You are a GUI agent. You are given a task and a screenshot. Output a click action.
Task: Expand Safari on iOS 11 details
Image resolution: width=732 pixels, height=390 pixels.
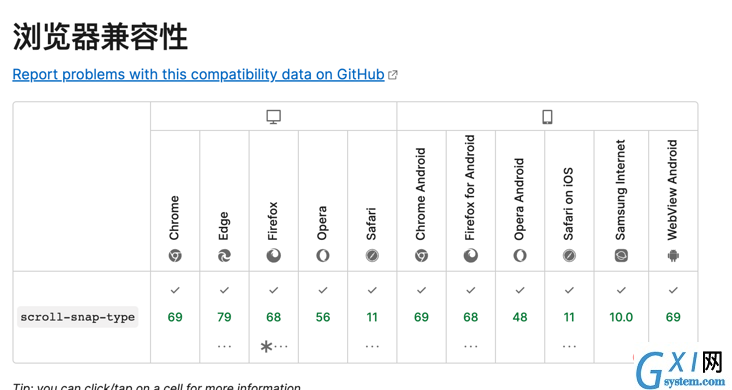(x=569, y=347)
